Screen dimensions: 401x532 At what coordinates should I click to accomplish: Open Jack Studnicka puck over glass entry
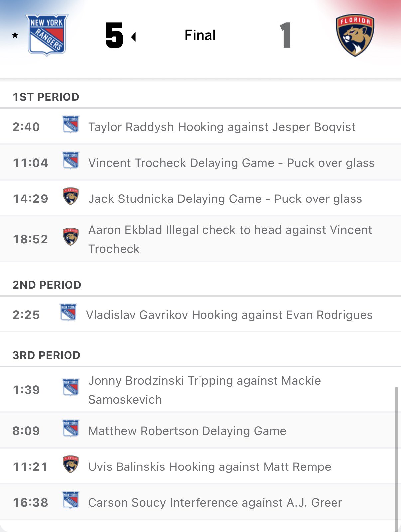(x=225, y=199)
